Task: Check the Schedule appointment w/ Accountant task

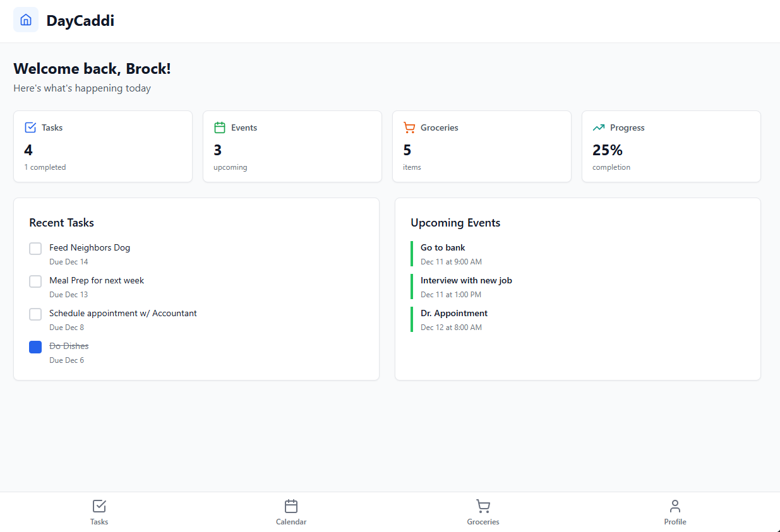Action: [35, 314]
